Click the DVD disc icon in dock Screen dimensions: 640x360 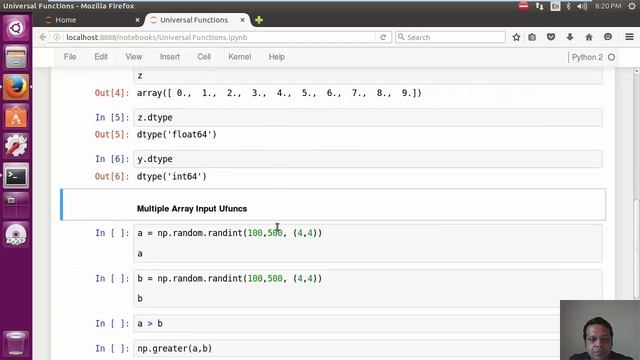coord(16,234)
